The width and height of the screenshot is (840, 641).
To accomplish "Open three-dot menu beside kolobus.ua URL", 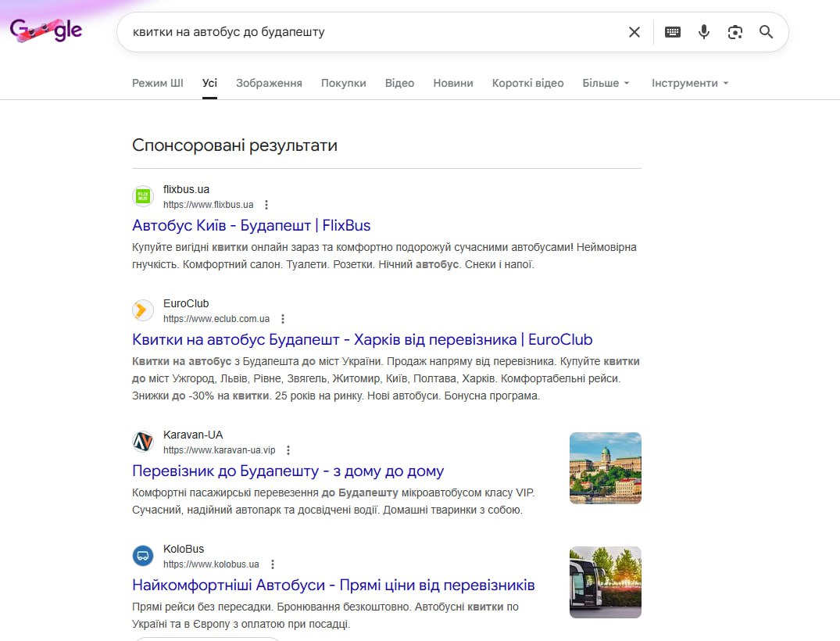I will pyautogui.click(x=273, y=564).
